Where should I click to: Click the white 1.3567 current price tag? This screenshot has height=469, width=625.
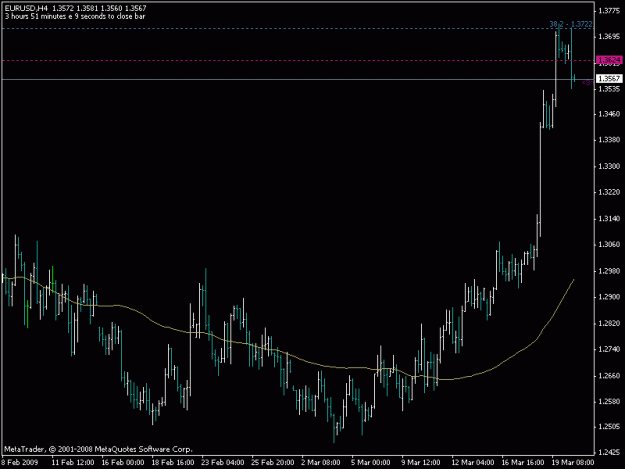pos(609,78)
